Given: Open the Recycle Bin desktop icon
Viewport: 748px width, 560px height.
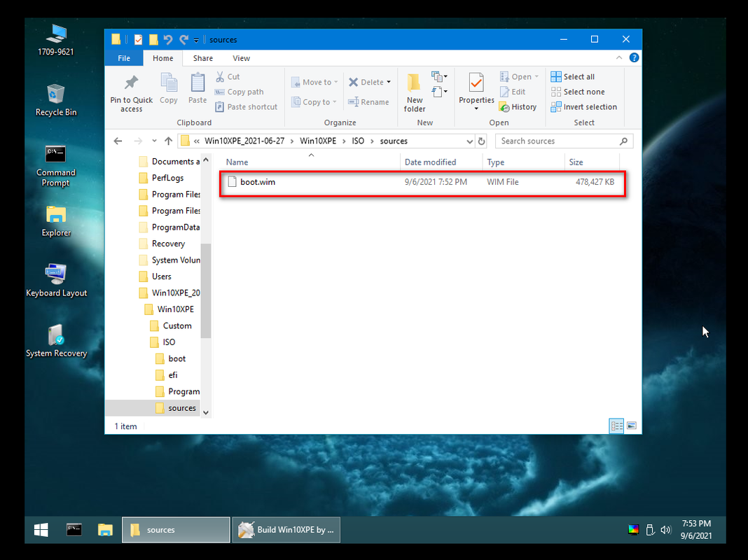Looking at the screenshot, I should click(x=56, y=99).
